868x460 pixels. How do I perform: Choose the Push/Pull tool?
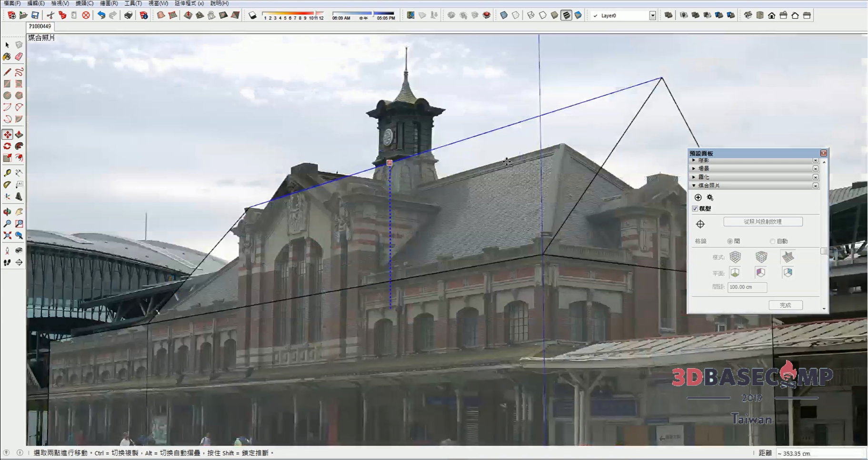tap(19, 135)
